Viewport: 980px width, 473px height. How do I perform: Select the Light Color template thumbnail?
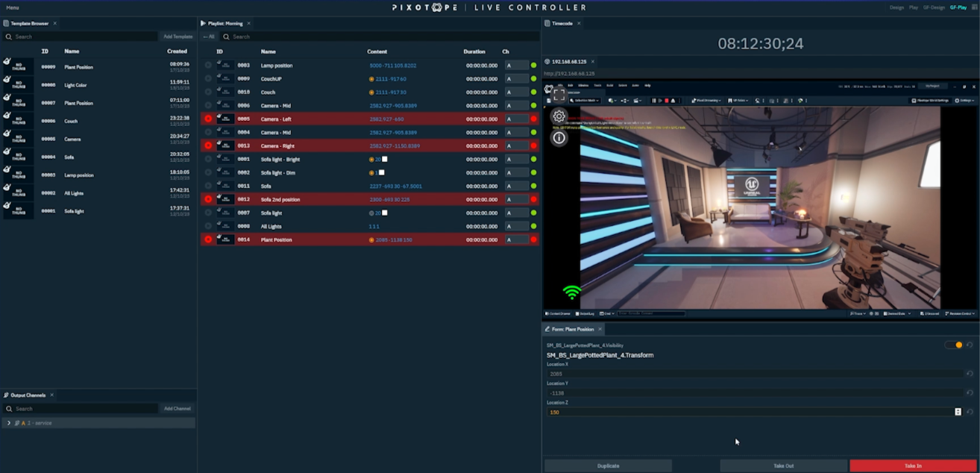click(19, 85)
